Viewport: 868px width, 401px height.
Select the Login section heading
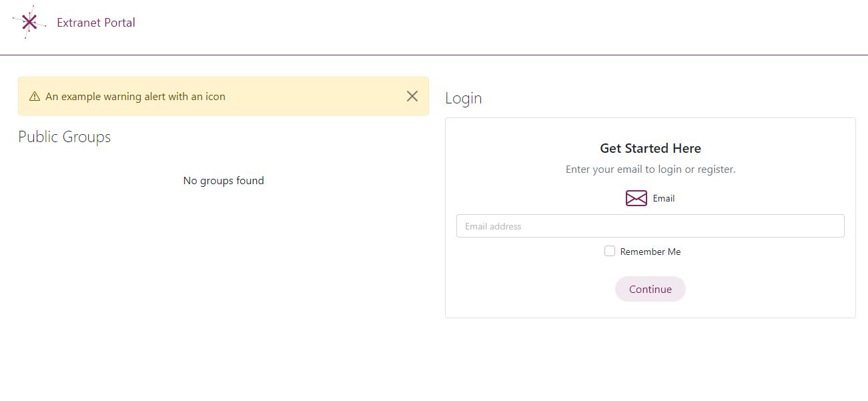(x=463, y=97)
